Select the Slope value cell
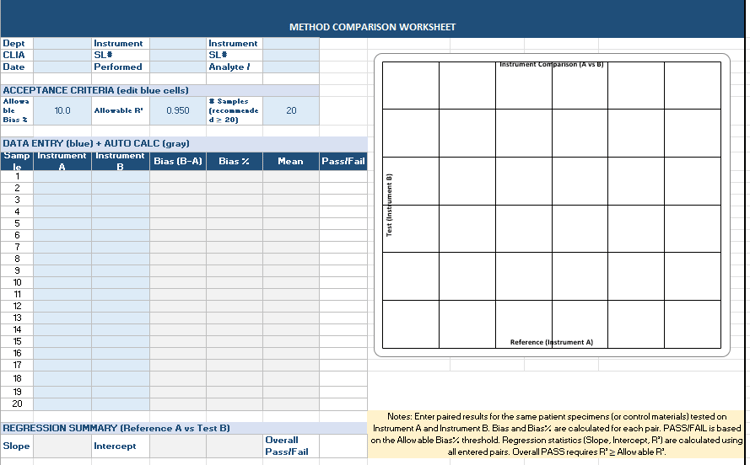Screen dimensions: 750x465 click(x=62, y=446)
